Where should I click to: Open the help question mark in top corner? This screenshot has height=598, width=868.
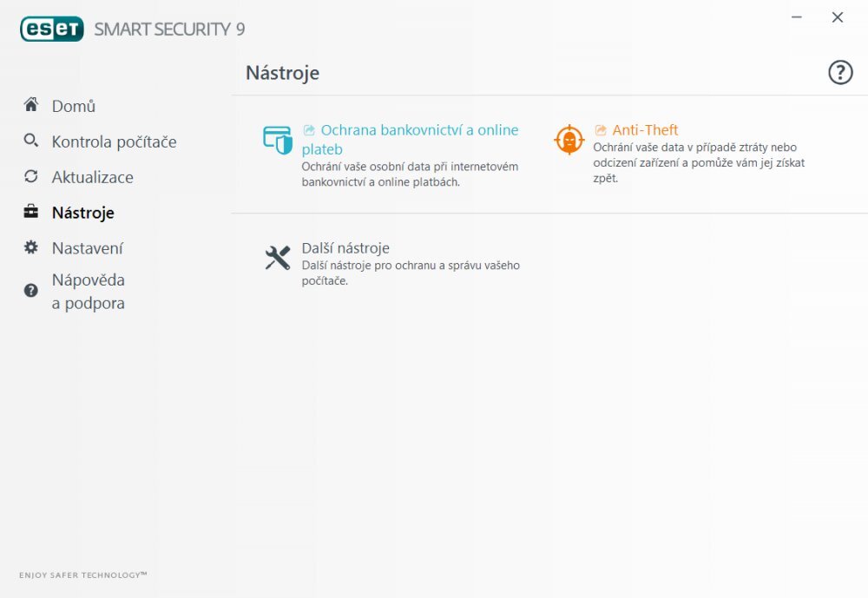840,73
